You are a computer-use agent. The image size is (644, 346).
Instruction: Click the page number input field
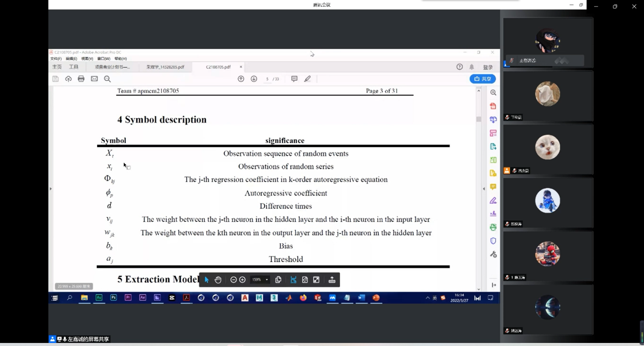pyautogui.click(x=267, y=79)
